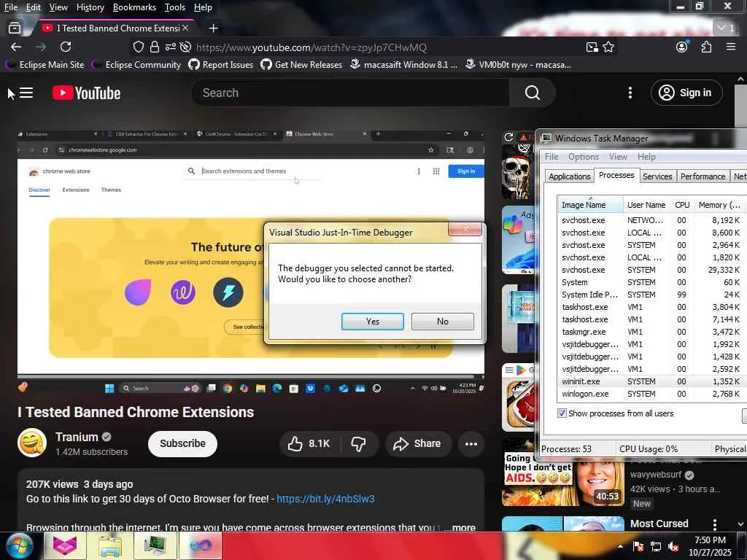Click the YouTube Search input field

(x=350, y=93)
